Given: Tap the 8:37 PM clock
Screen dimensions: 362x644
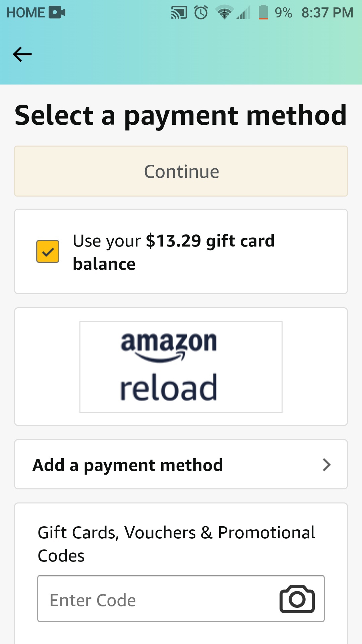Looking at the screenshot, I should point(327,13).
